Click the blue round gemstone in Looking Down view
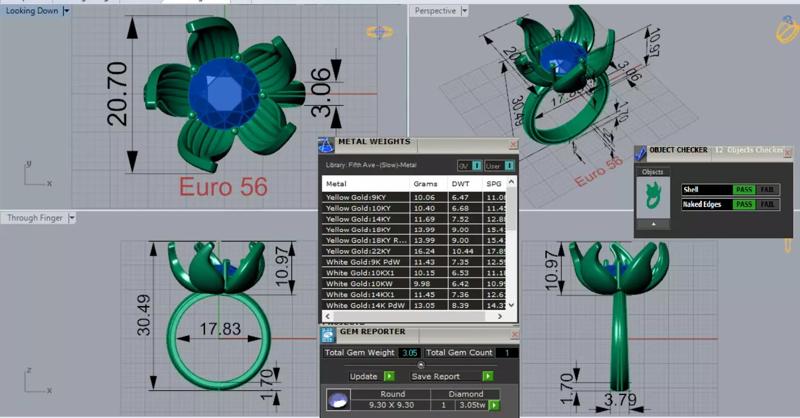 224,93
